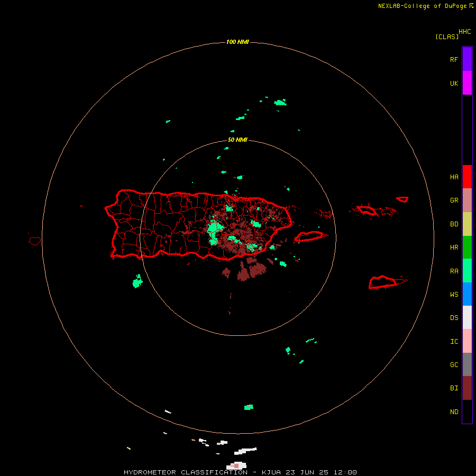Screen dimensions: 476x476
Task: Click the red HA legend swatch
Action: click(x=467, y=177)
